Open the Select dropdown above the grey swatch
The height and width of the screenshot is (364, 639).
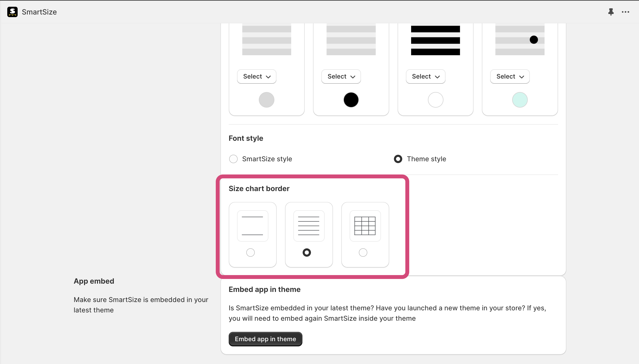tap(256, 76)
